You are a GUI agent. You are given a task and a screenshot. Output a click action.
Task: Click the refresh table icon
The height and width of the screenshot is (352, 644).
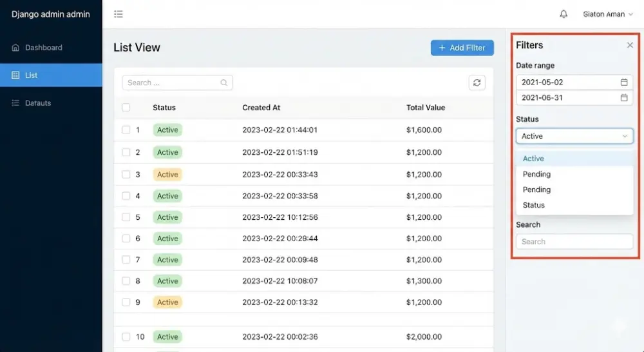(x=477, y=83)
